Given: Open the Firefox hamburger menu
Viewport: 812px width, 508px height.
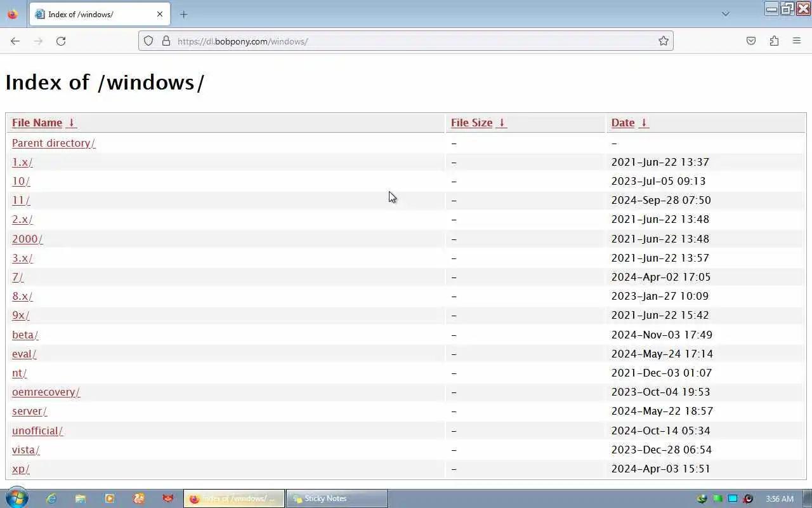Looking at the screenshot, I should (797, 41).
